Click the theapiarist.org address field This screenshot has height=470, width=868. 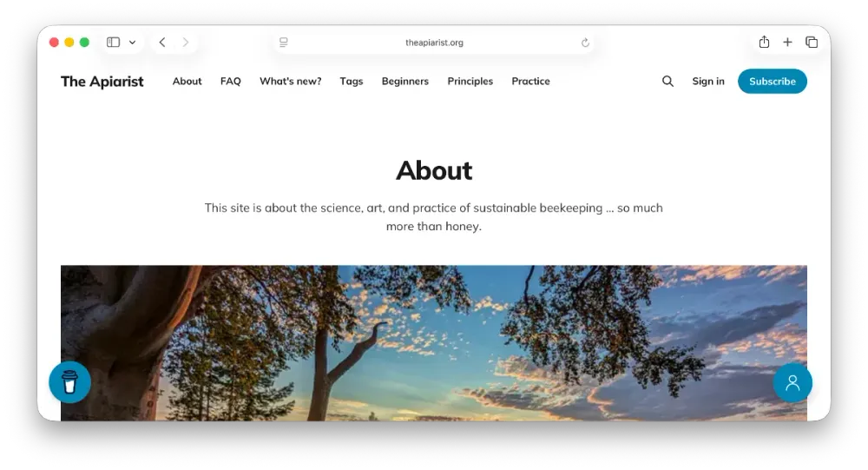point(434,43)
